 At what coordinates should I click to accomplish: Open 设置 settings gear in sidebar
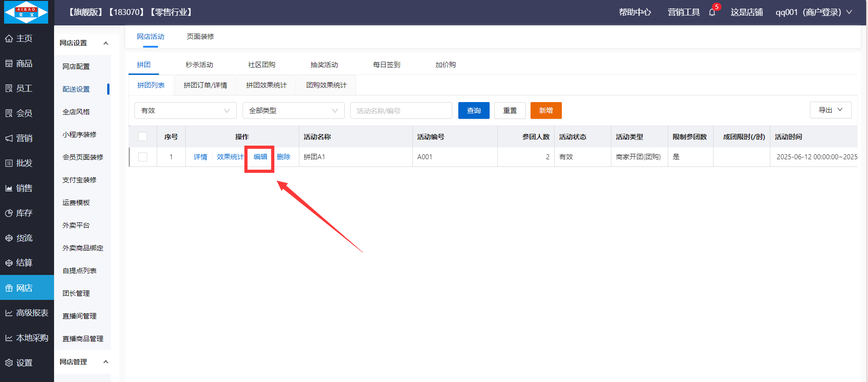point(9,363)
